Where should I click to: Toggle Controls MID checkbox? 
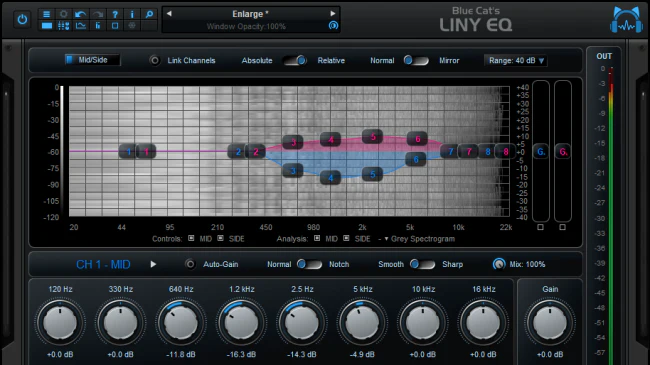pyautogui.click(x=191, y=238)
